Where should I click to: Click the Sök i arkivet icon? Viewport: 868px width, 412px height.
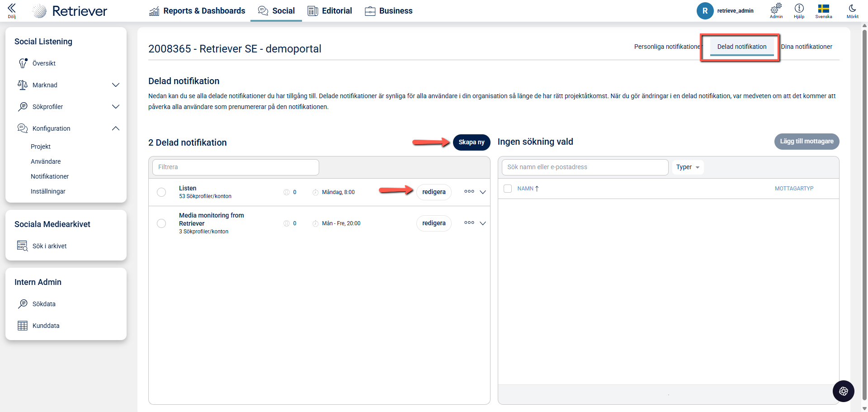23,246
